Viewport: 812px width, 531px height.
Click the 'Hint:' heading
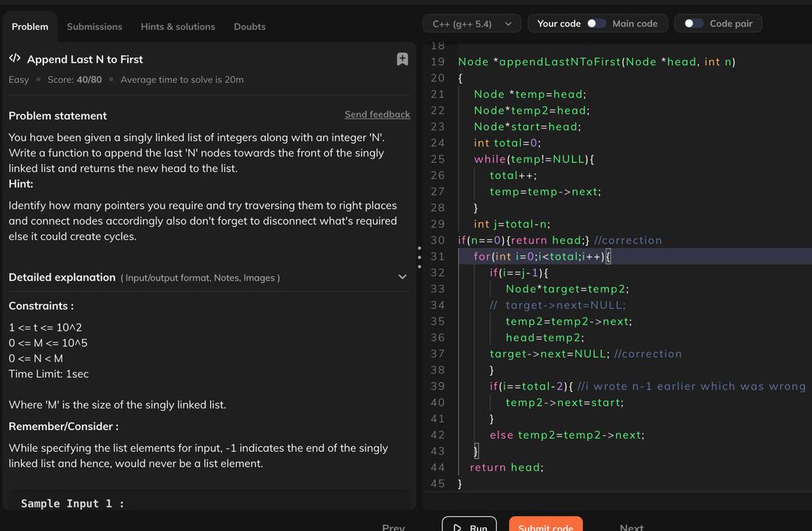[x=21, y=184]
